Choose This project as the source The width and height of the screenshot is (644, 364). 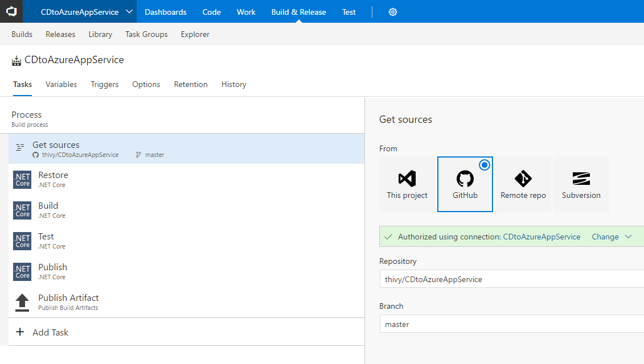[x=407, y=184]
